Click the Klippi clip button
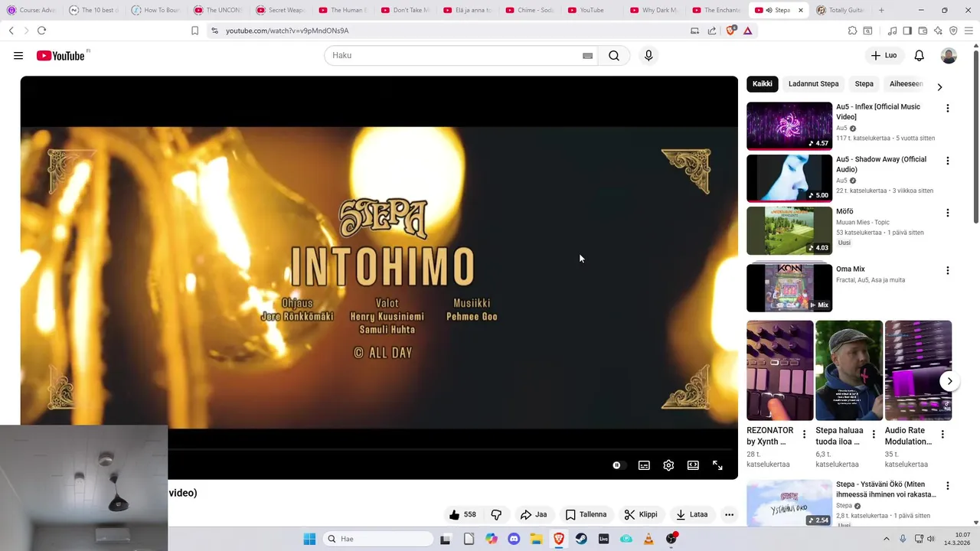 (x=641, y=515)
